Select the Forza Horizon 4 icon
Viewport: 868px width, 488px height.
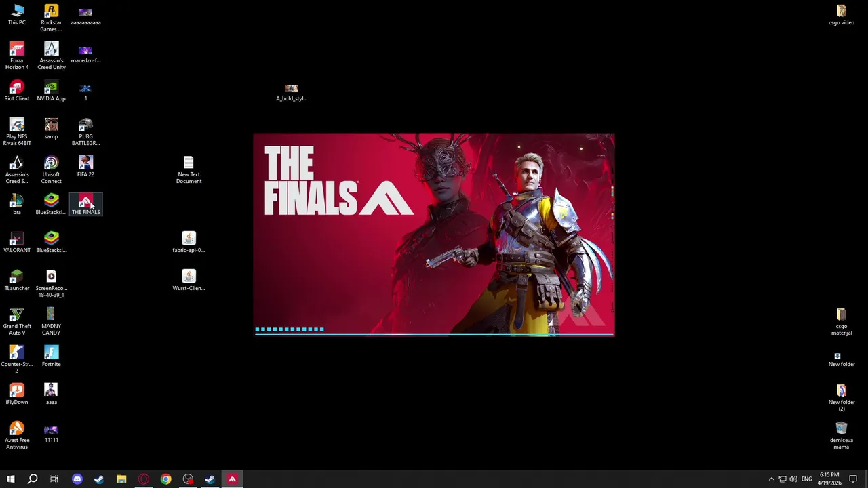[x=17, y=56]
